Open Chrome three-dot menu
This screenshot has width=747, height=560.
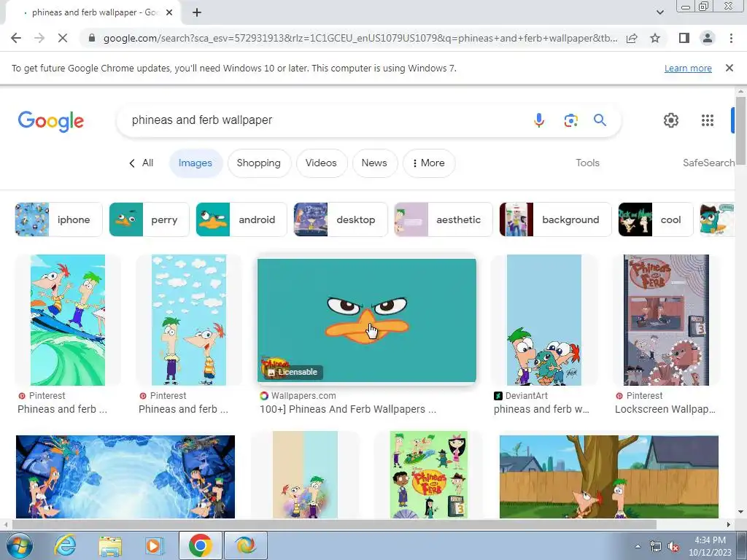point(731,38)
